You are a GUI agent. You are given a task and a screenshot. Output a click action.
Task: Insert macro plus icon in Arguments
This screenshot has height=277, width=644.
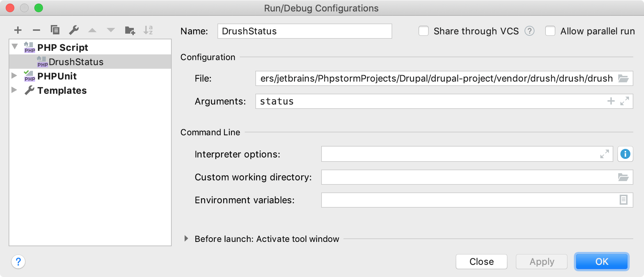[611, 101]
